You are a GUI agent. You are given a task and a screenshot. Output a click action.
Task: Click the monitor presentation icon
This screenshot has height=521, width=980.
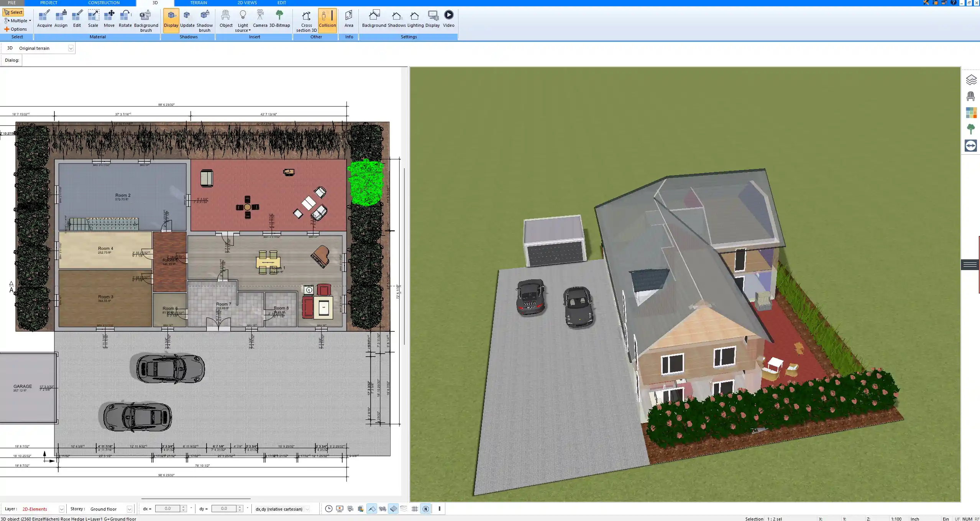340,509
